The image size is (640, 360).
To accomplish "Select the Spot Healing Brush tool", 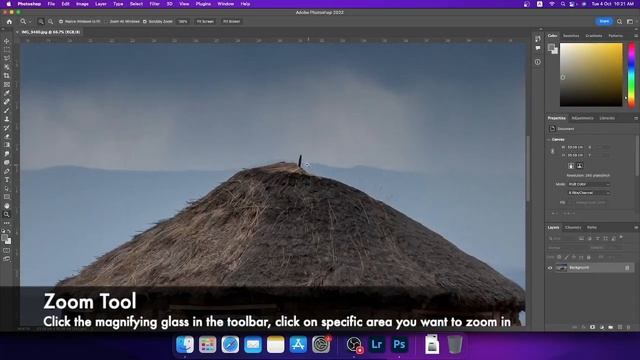I will pyautogui.click(x=7, y=101).
